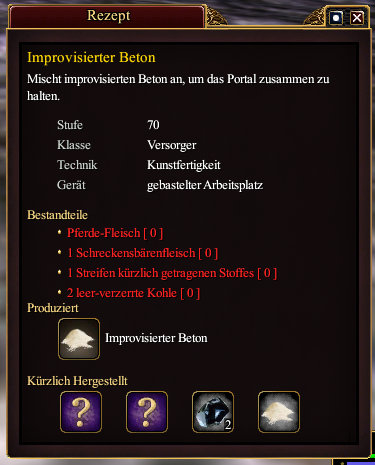Click the yellow Improvisierter Beton heading

[91, 57]
